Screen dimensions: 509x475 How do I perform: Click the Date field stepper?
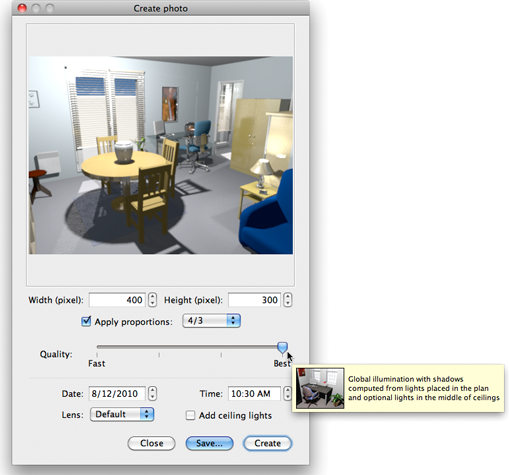(x=152, y=394)
